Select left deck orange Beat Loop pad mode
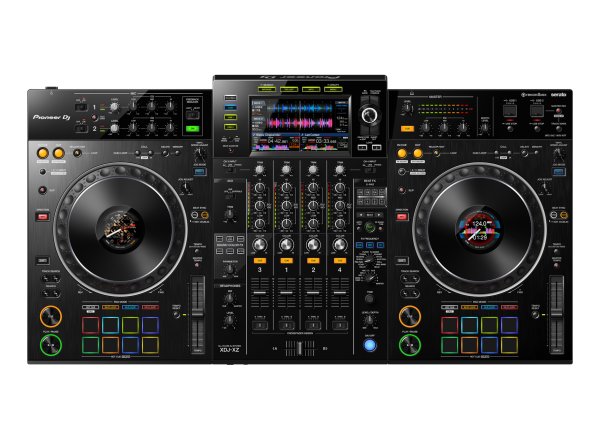The height and width of the screenshot is (440, 600). coord(110,307)
